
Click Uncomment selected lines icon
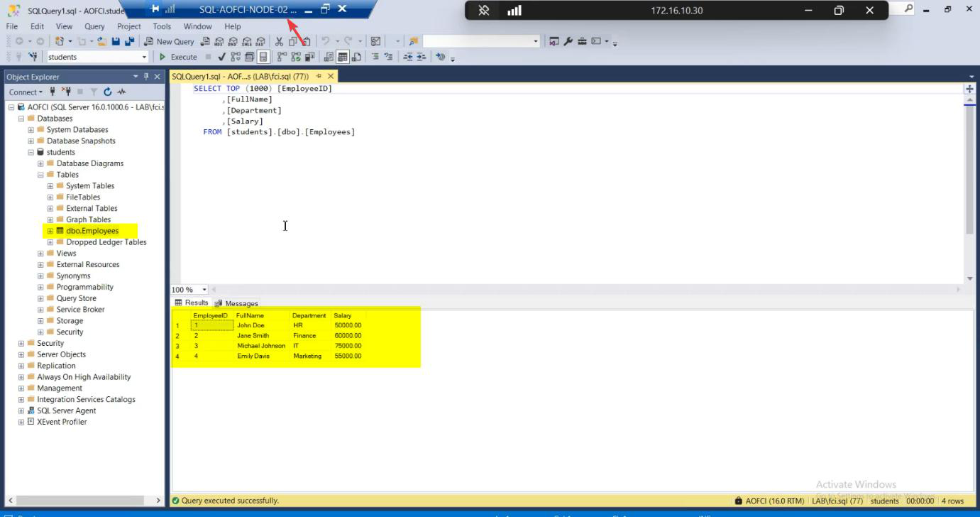point(389,57)
